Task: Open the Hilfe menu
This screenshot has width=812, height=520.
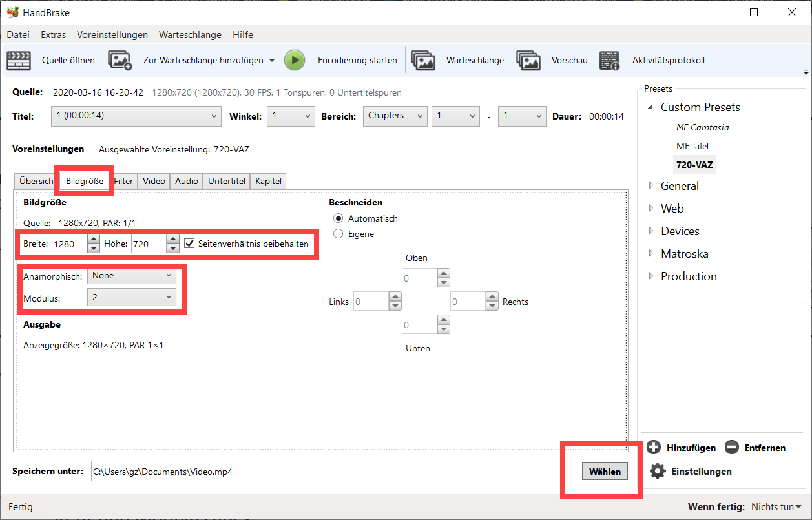Action: point(243,35)
